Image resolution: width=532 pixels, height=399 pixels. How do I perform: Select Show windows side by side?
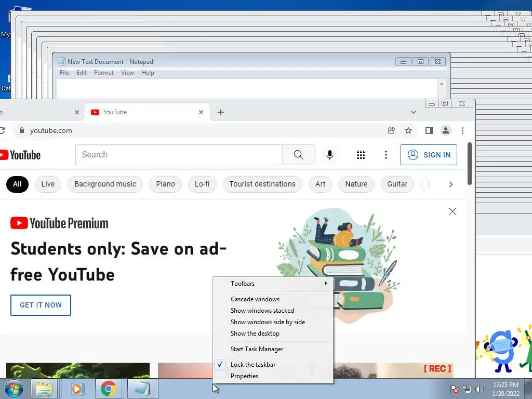pos(273,322)
